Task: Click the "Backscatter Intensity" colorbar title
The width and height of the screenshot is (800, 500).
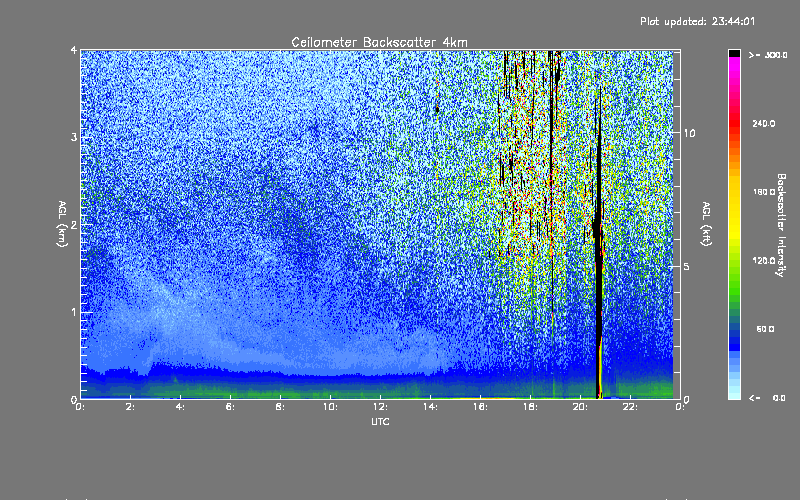Action: coord(781,225)
